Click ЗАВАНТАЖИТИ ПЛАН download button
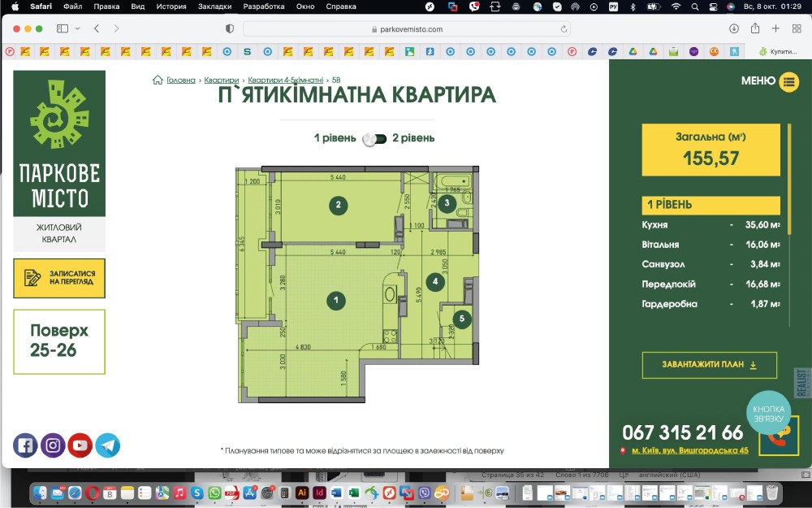The width and height of the screenshot is (812, 508). tap(709, 365)
